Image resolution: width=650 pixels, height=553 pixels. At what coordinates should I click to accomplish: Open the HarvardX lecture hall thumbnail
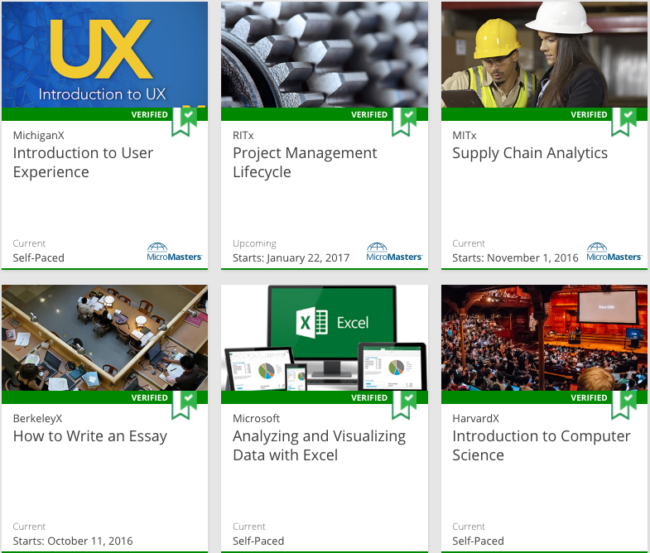coord(544,338)
